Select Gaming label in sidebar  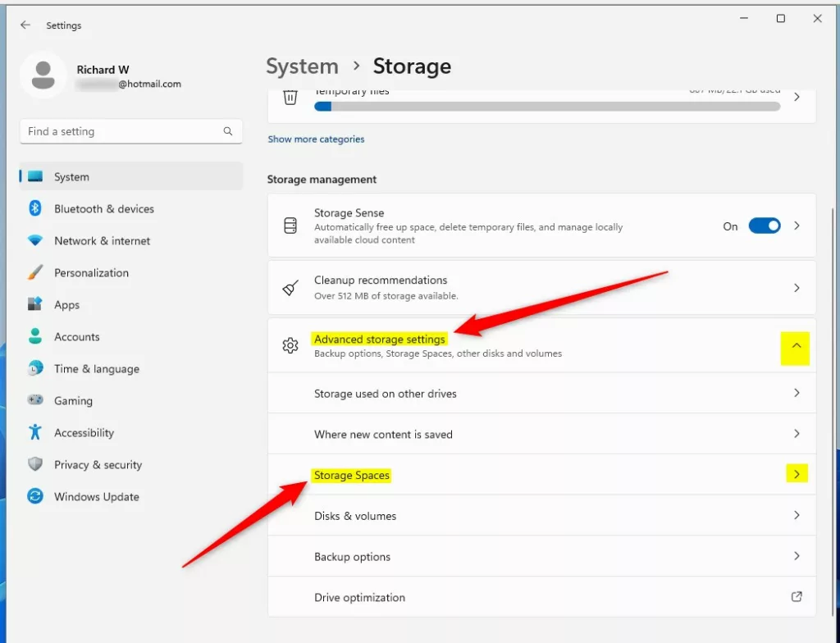[73, 401]
